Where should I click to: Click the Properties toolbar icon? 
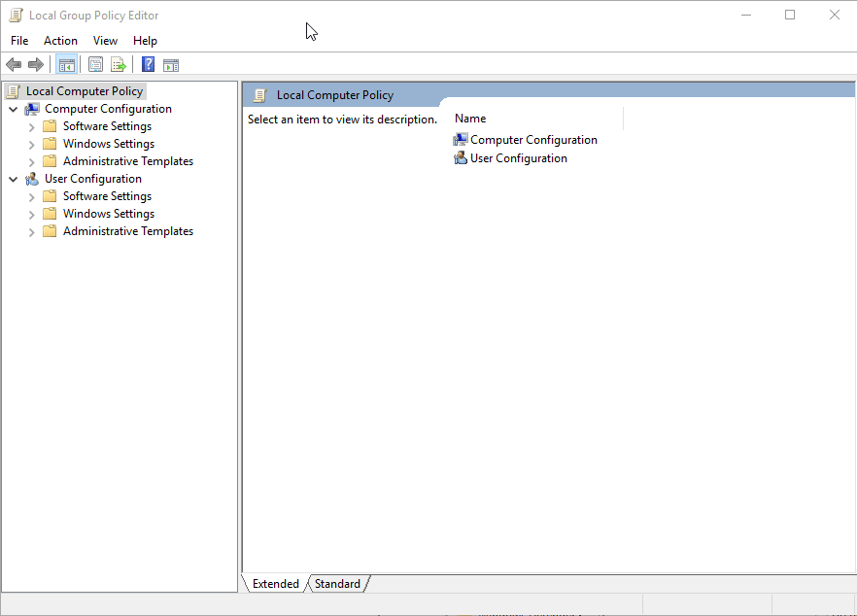pos(95,65)
